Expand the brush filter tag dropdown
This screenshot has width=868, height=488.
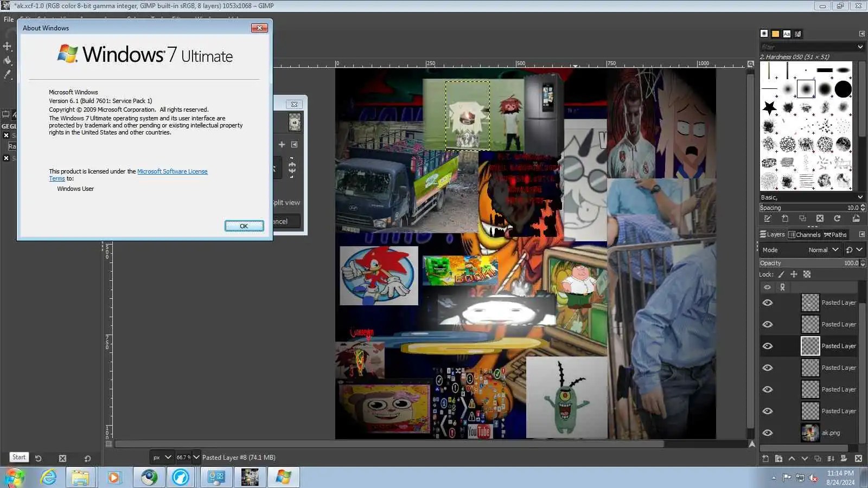tap(860, 47)
